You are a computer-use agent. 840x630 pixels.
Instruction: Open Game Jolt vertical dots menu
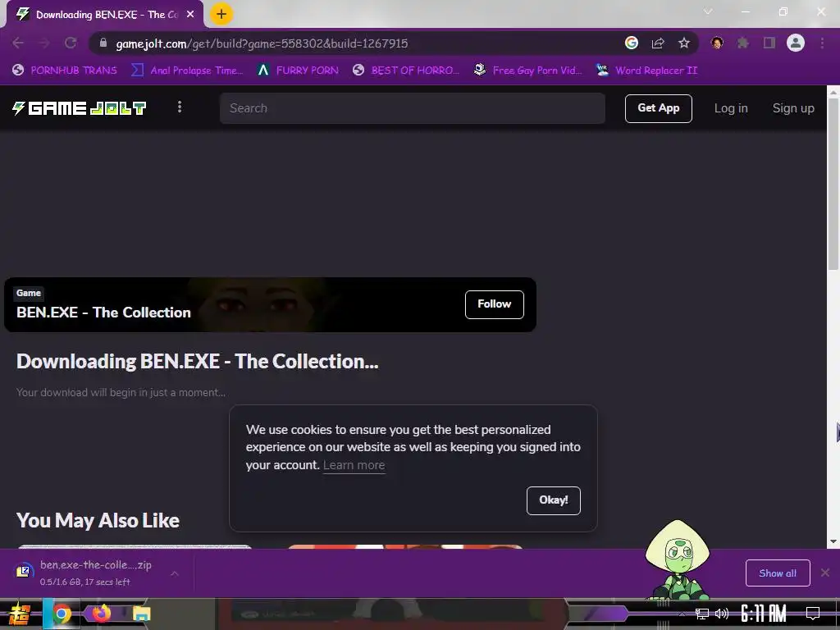(180, 107)
